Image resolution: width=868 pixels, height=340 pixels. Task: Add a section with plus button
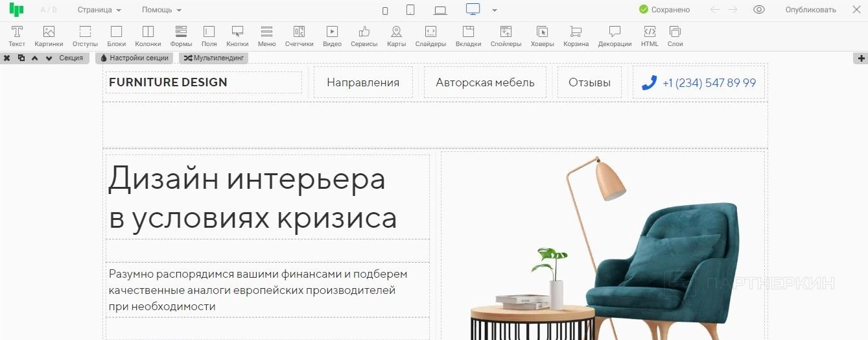(862, 58)
